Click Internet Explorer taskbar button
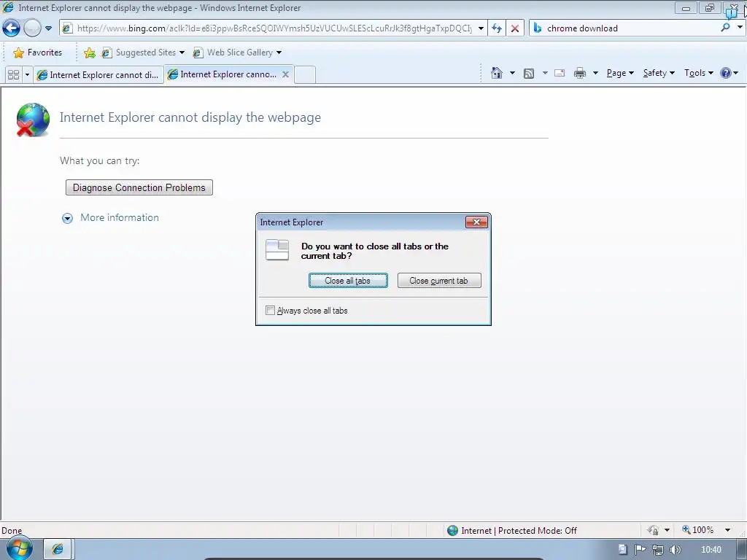Image resolution: width=747 pixels, height=560 pixels. point(58,550)
